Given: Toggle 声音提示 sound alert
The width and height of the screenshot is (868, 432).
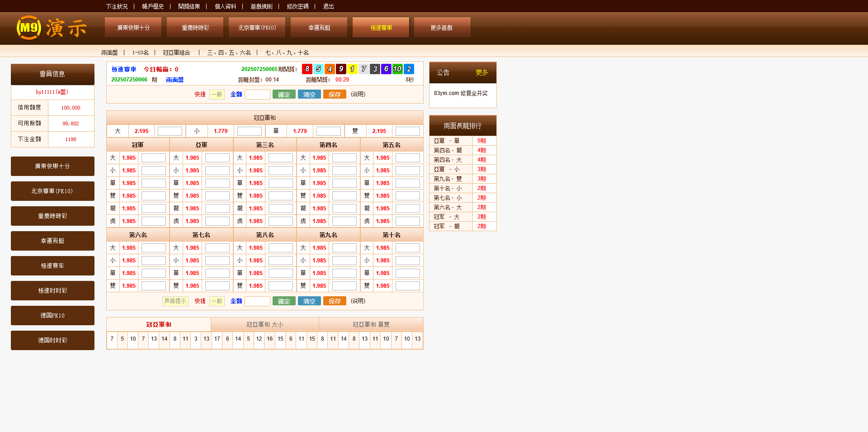Looking at the screenshot, I should click(x=175, y=301).
